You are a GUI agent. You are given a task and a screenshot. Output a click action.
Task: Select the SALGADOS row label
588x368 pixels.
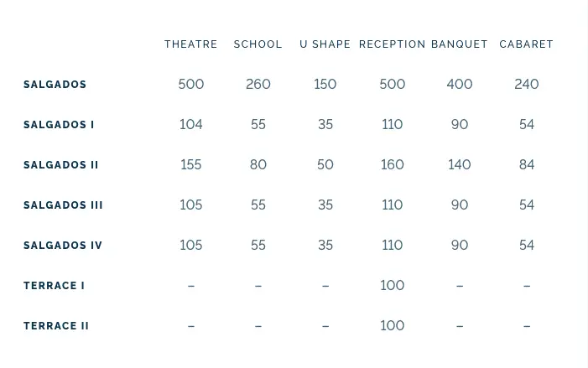[55, 85]
